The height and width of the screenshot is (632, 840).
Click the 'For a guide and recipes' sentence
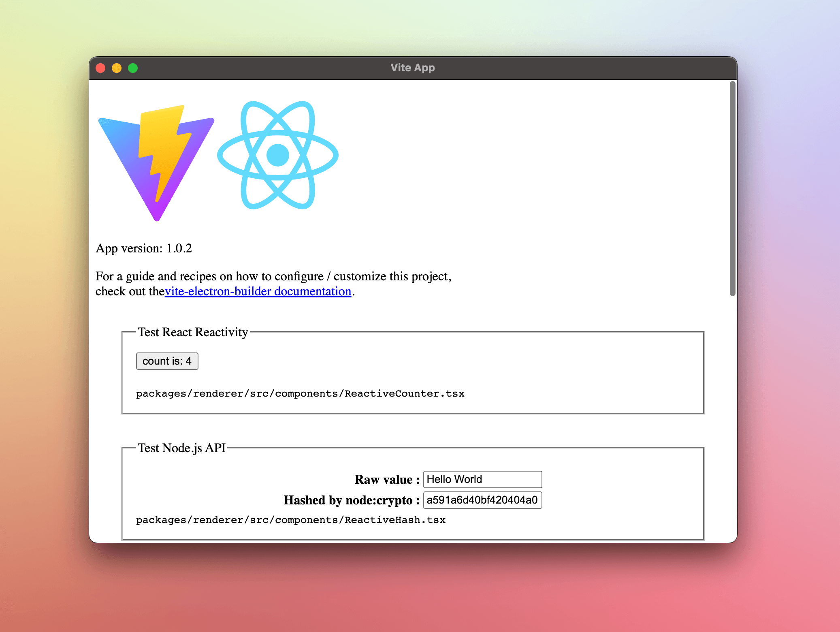tap(273, 284)
